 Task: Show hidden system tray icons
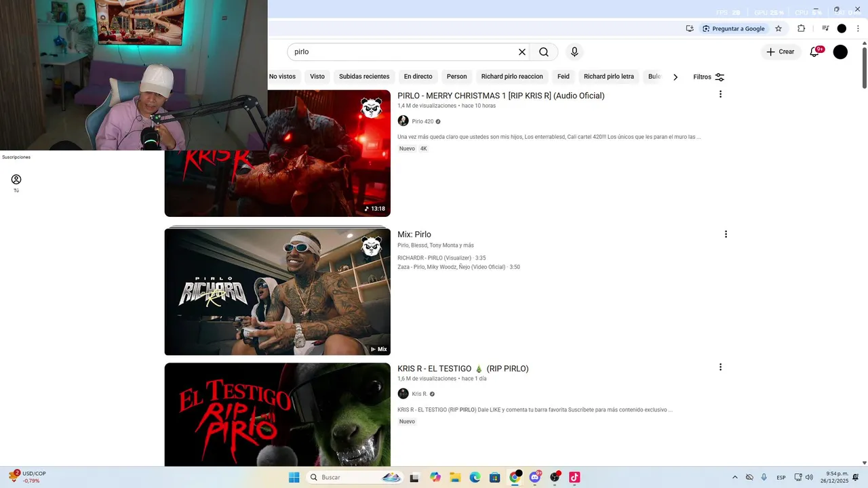click(x=734, y=477)
